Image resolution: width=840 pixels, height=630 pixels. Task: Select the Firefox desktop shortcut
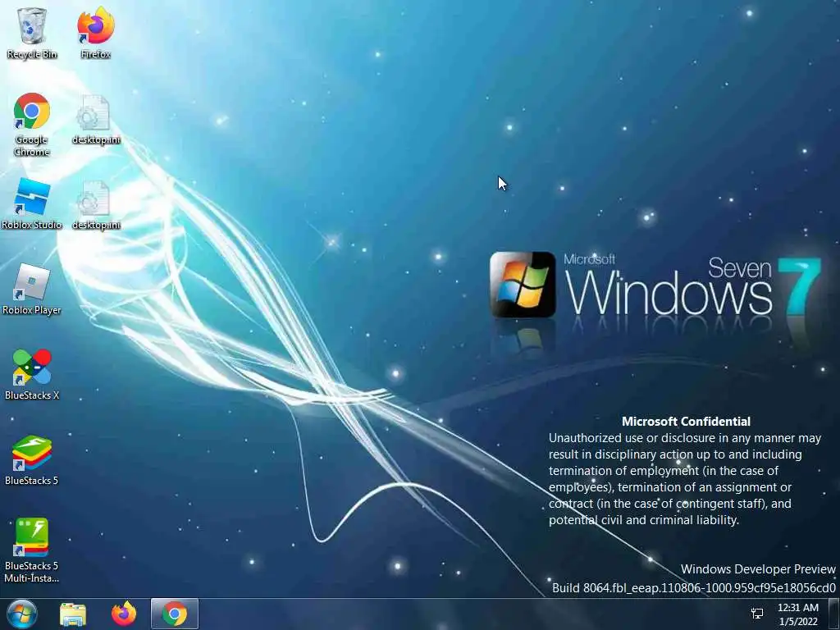[x=95, y=32]
